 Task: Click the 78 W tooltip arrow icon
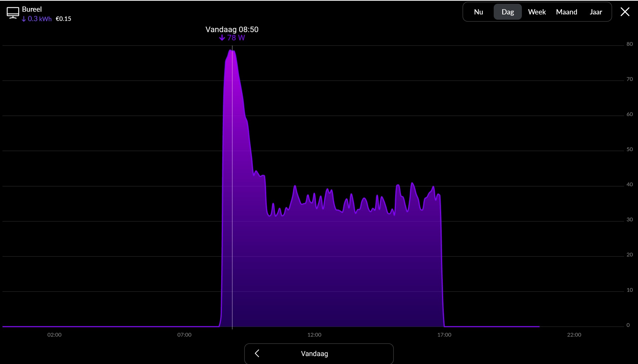[222, 38]
